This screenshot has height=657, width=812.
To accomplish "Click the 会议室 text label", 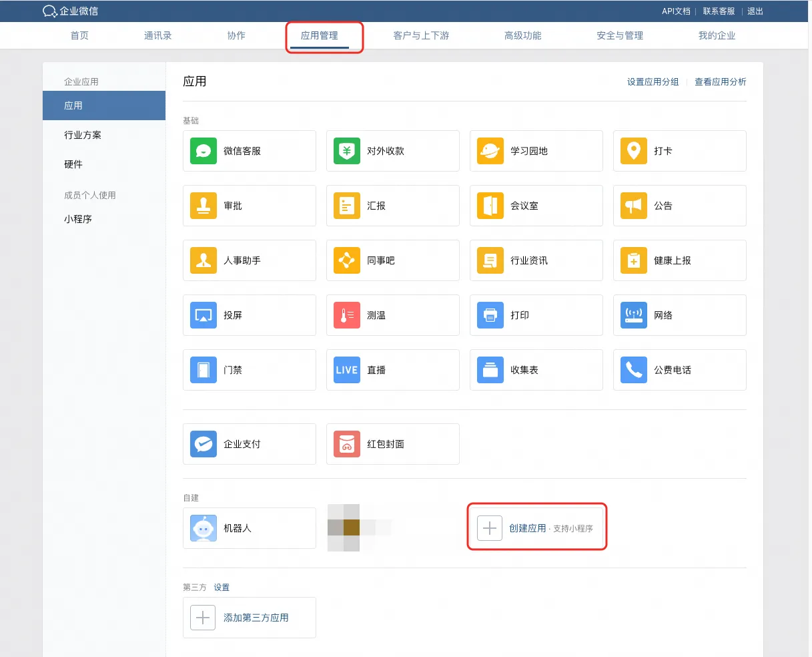I will (x=524, y=206).
